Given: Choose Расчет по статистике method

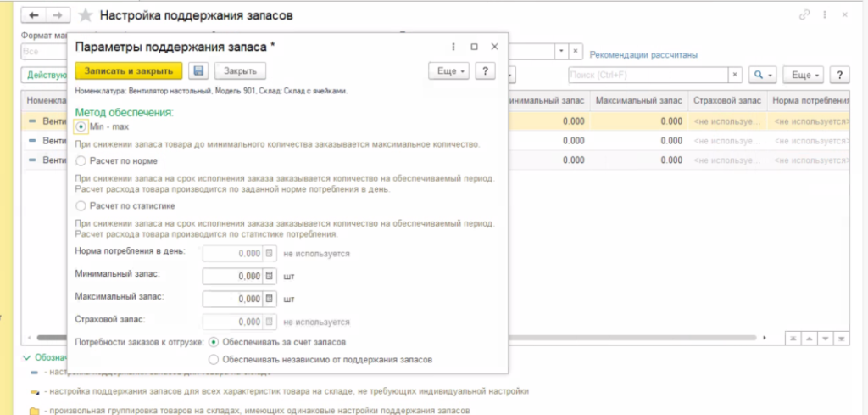Looking at the screenshot, I should [81, 205].
